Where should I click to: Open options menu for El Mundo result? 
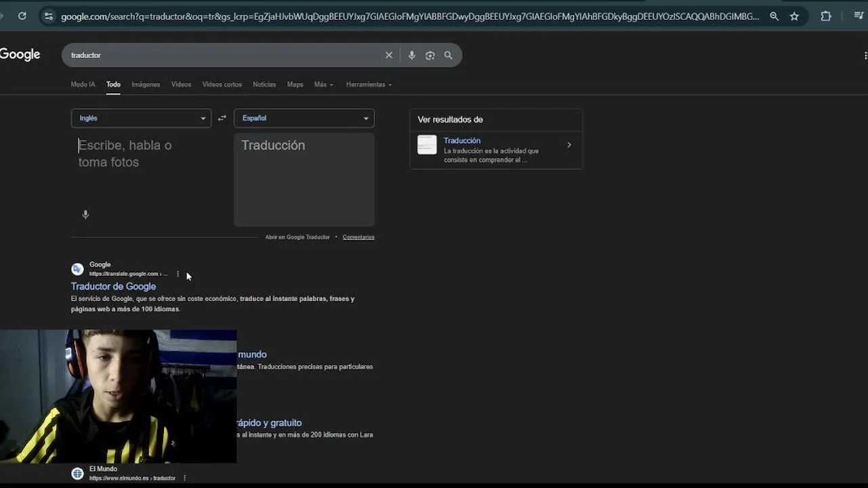[184, 478]
